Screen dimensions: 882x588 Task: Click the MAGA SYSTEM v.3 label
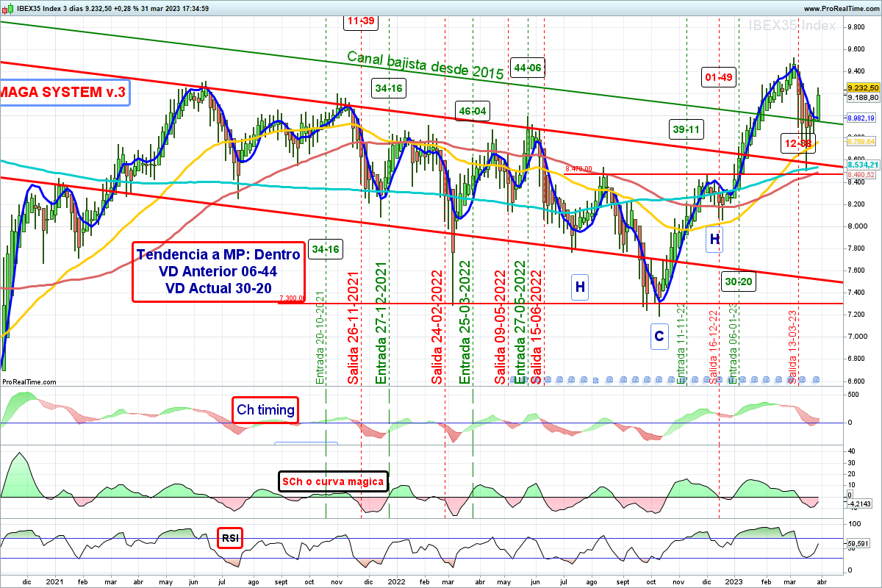click(x=64, y=92)
